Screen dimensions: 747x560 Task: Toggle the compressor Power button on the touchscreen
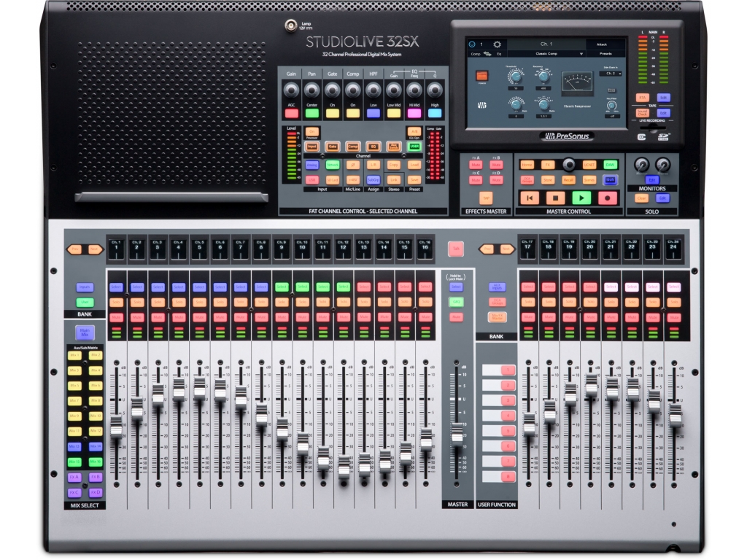tap(481, 76)
